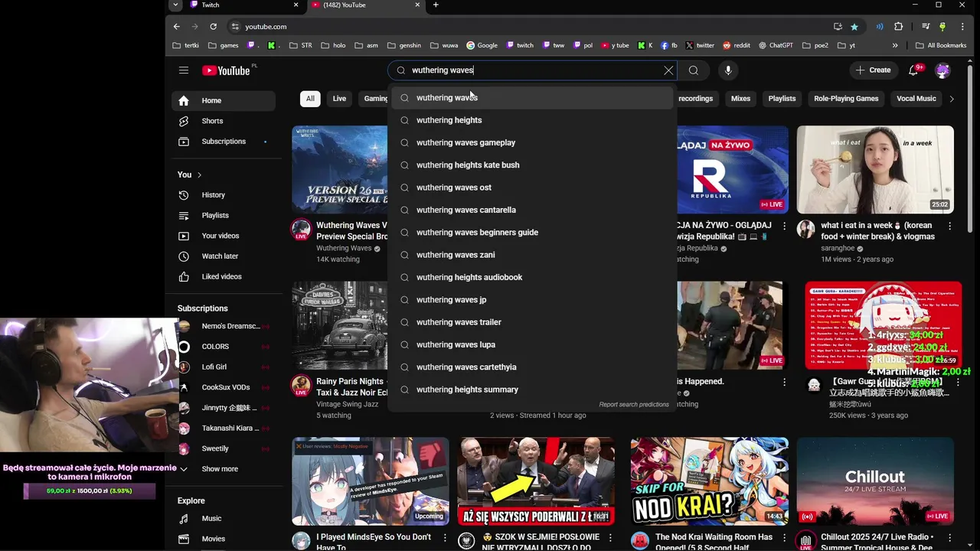Open Movies in Explore section
Image resolution: width=980 pixels, height=551 pixels.
[223, 539]
